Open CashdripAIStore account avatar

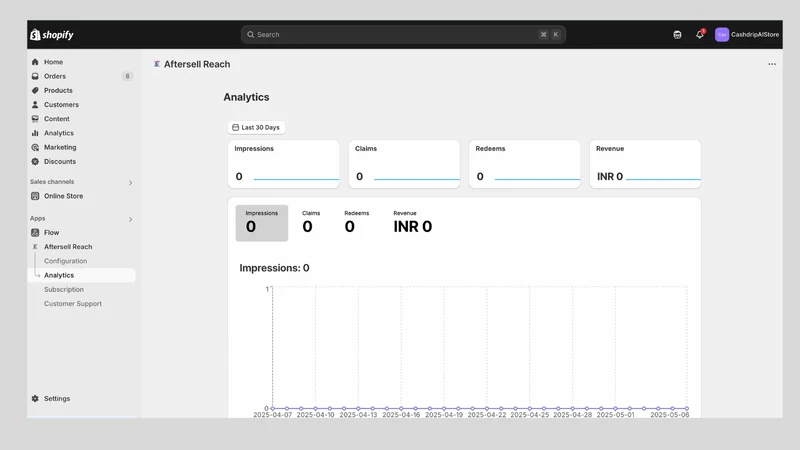pos(721,35)
